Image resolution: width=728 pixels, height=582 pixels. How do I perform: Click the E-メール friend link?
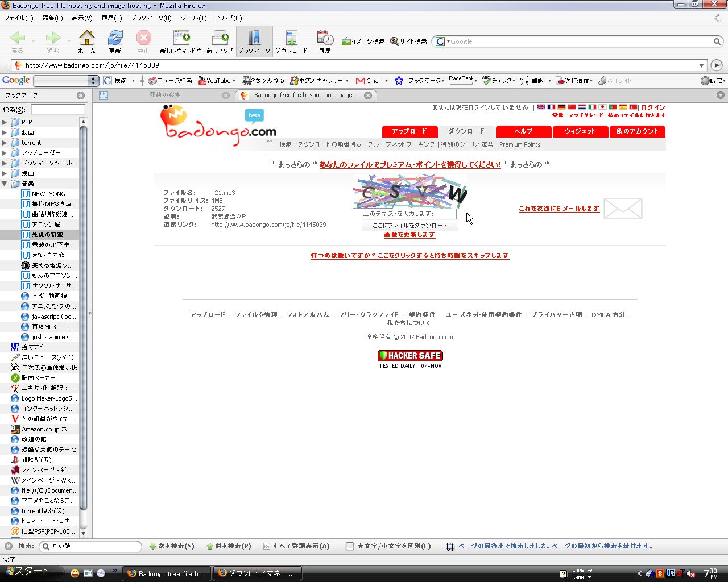559,209
